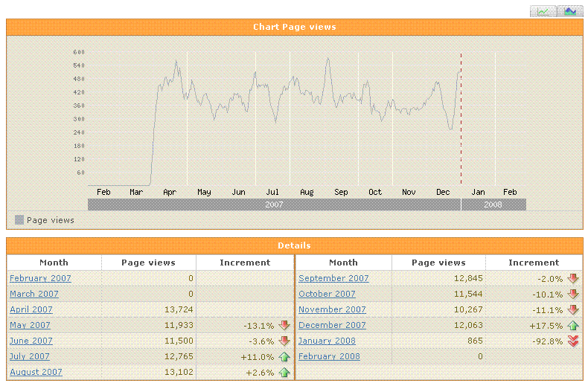Select the 2007 year bar under chart
Screen dimensions: 588x386
[274, 205]
